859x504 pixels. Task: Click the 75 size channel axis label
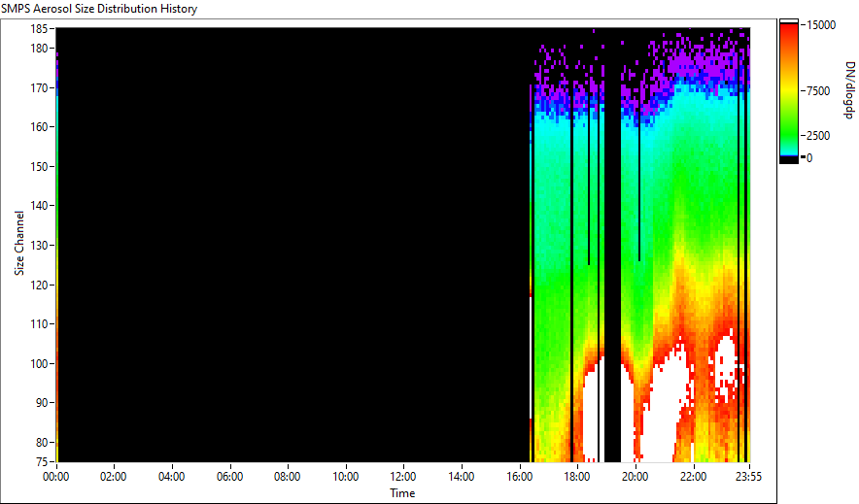(42, 462)
